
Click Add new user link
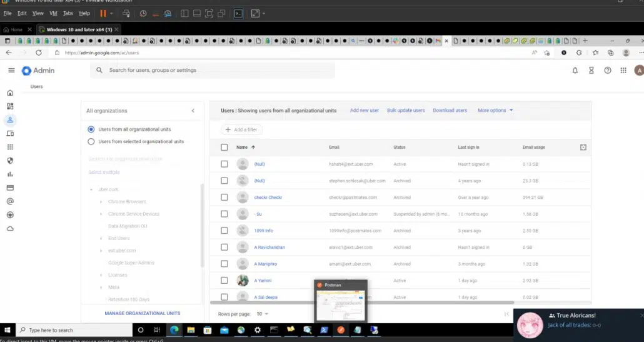click(365, 111)
